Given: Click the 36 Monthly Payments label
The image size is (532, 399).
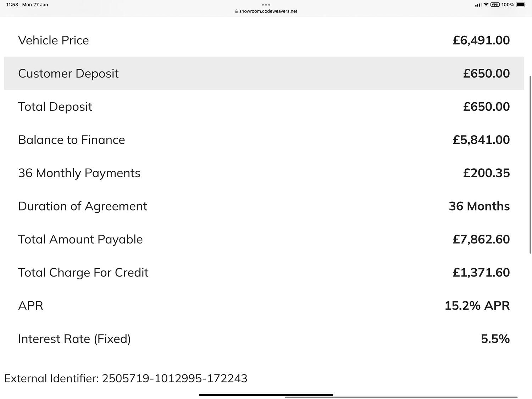Looking at the screenshot, I should click(79, 173).
